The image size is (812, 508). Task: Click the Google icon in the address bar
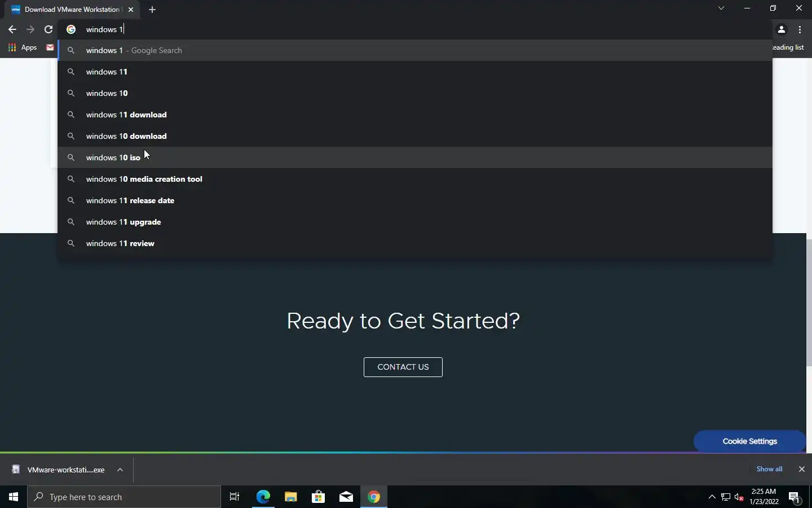[x=71, y=29]
